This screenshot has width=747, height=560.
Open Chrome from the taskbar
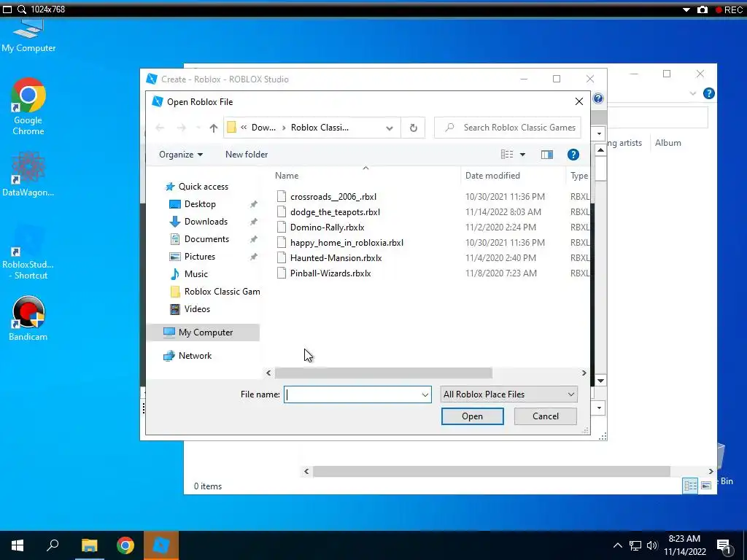125,545
